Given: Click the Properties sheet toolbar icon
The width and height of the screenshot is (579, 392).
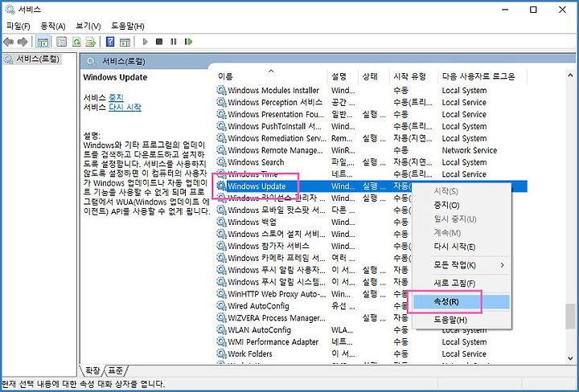Looking at the screenshot, I should [x=61, y=42].
